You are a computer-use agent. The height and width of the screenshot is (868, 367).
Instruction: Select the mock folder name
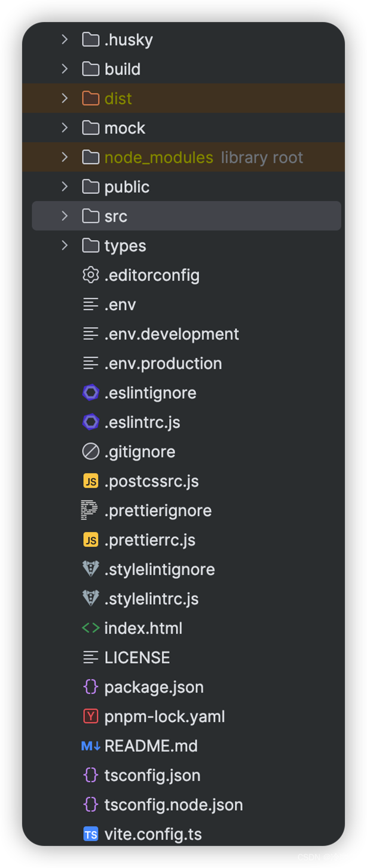pos(125,128)
